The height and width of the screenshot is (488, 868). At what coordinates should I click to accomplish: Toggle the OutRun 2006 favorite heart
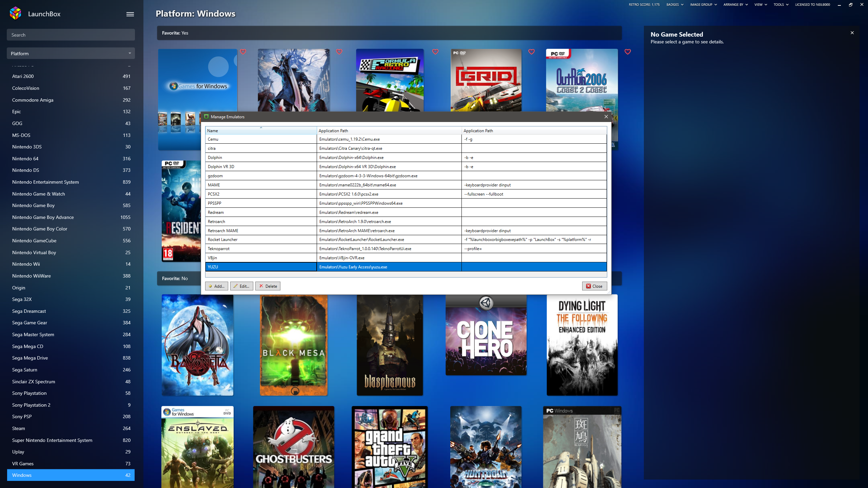click(628, 52)
